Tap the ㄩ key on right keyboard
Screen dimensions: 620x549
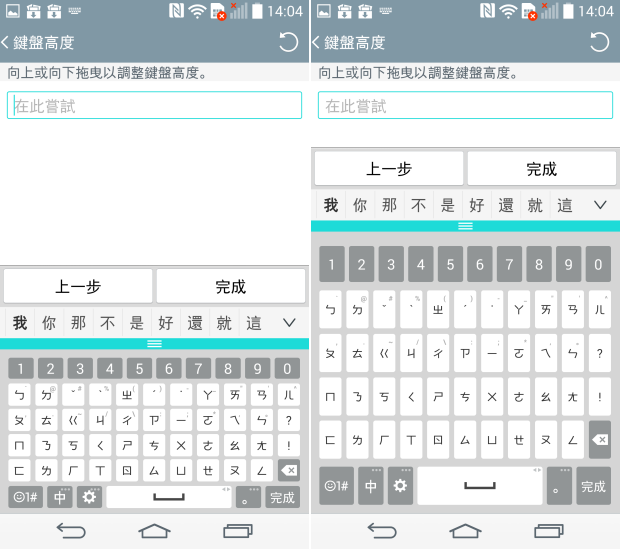(x=492, y=439)
